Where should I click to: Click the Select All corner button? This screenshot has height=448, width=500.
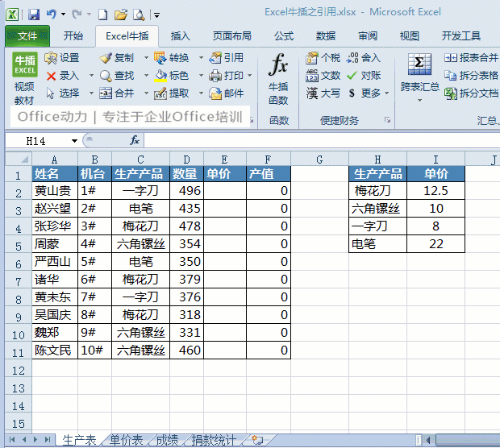(19, 159)
